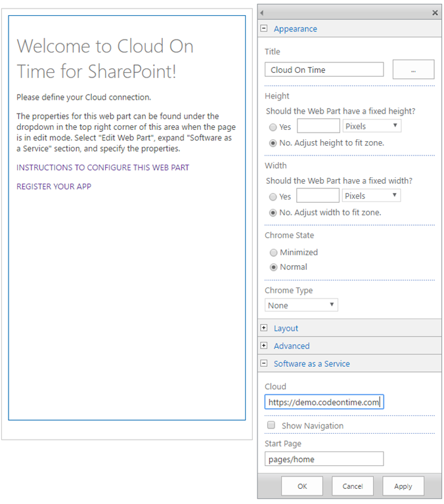Collapse the Appearance section
The image size is (444, 504).
coord(264,29)
